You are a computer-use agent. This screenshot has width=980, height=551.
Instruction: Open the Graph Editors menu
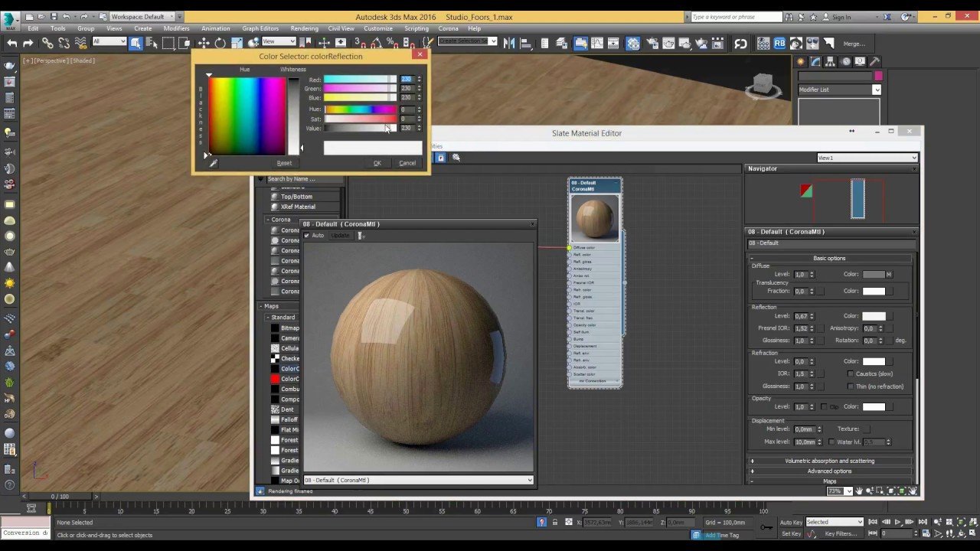pos(260,28)
